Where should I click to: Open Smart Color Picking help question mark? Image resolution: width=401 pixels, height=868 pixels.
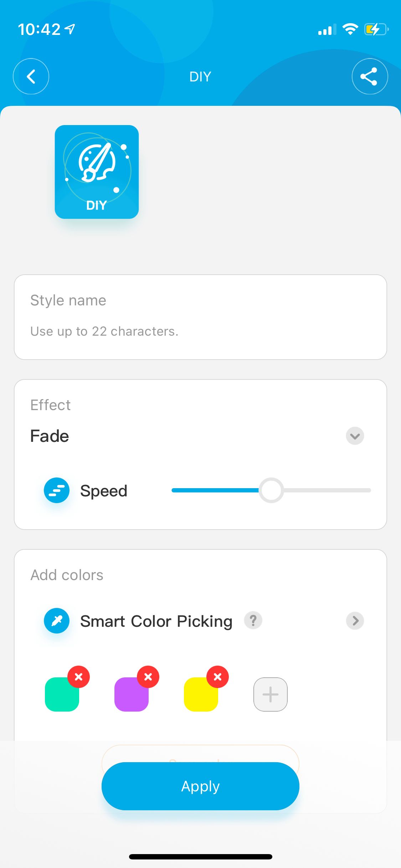point(253,621)
